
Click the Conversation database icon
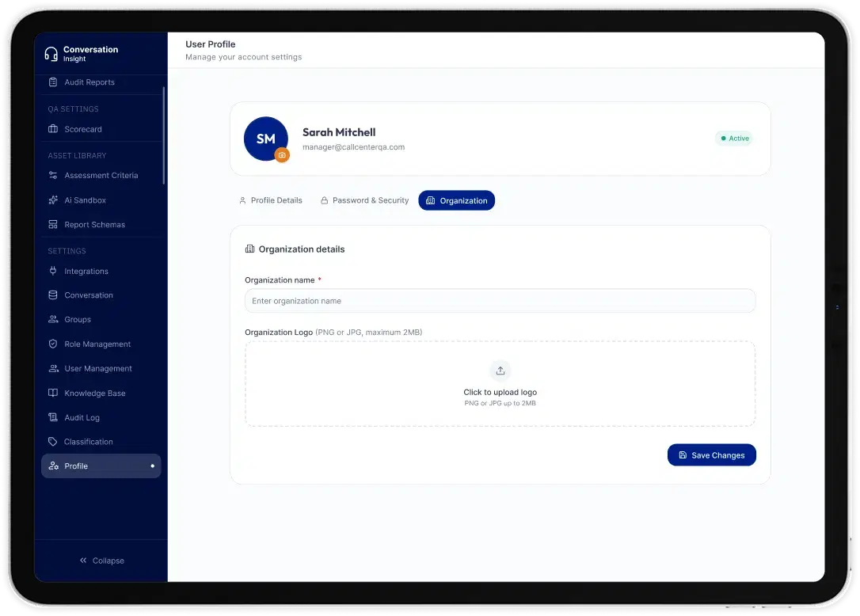point(52,295)
